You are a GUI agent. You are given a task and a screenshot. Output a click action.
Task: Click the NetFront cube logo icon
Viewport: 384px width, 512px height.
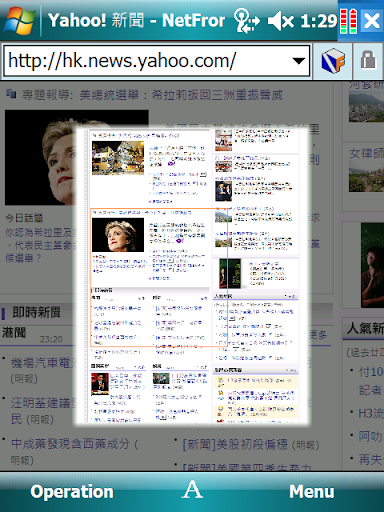point(333,61)
